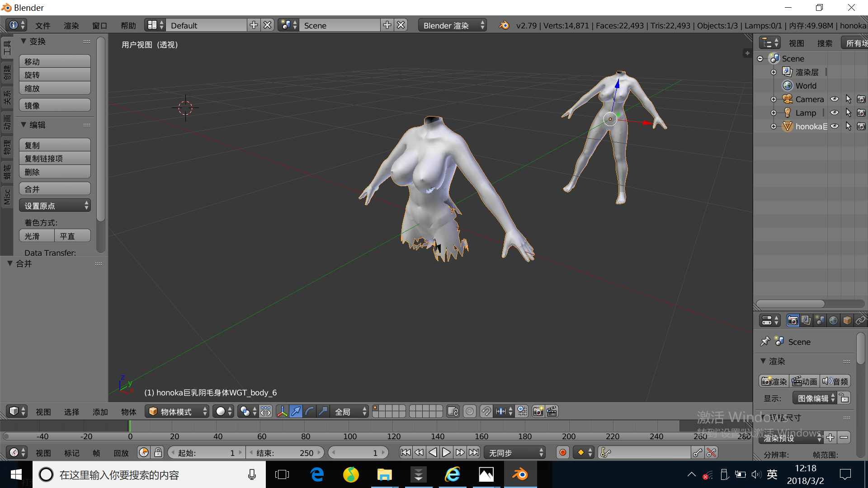Toggle Lamp visibility eye icon
868x488 pixels.
click(x=835, y=113)
